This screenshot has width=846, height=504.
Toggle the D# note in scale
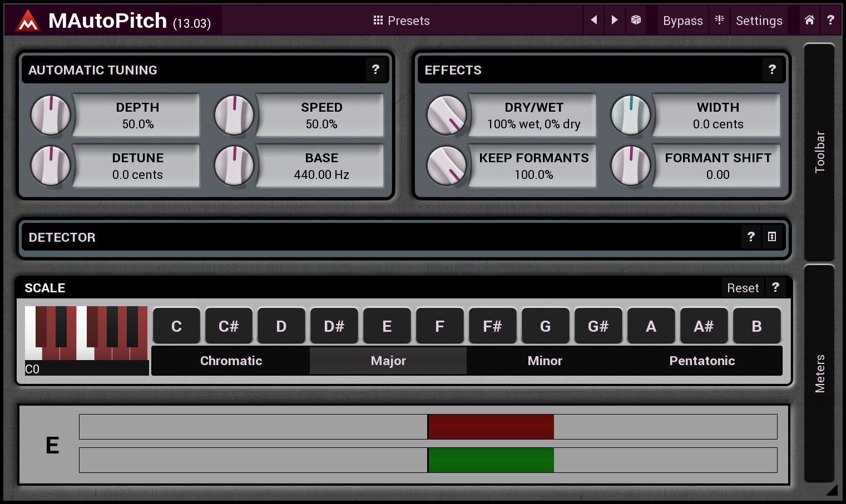(x=334, y=326)
